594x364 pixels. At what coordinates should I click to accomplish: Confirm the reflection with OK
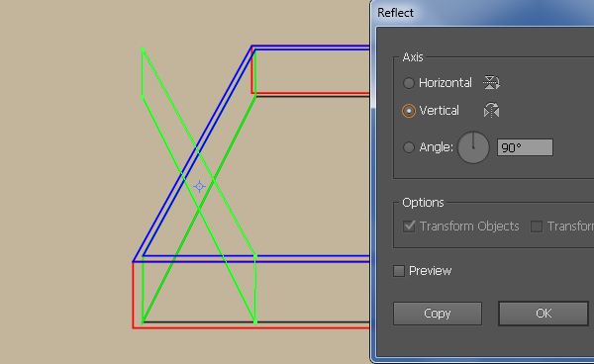pyautogui.click(x=544, y=314)
